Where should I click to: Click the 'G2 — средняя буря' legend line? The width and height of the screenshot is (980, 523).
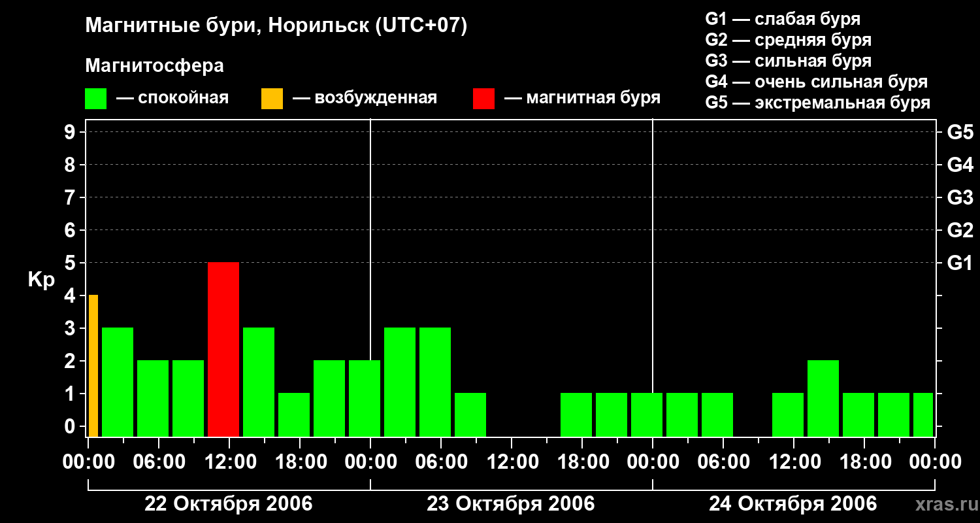tap(788, 40)
